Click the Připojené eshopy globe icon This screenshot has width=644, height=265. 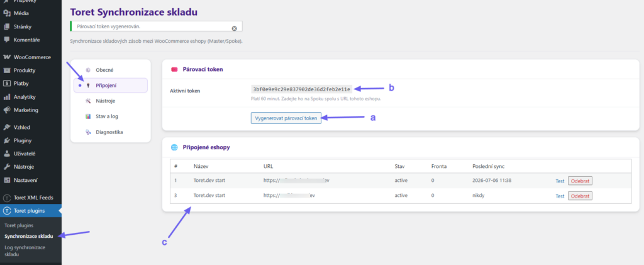[x=174, y=147]
